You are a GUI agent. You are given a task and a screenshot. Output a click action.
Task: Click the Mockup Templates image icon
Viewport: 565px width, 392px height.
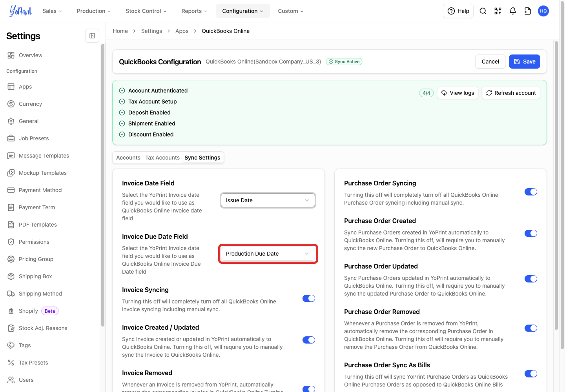point(11,173)
